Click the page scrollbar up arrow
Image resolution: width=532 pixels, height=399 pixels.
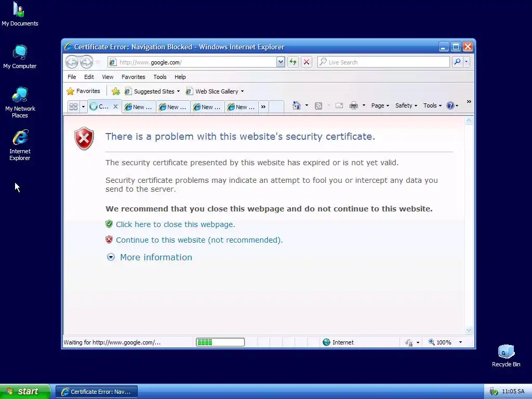point(469,121)
